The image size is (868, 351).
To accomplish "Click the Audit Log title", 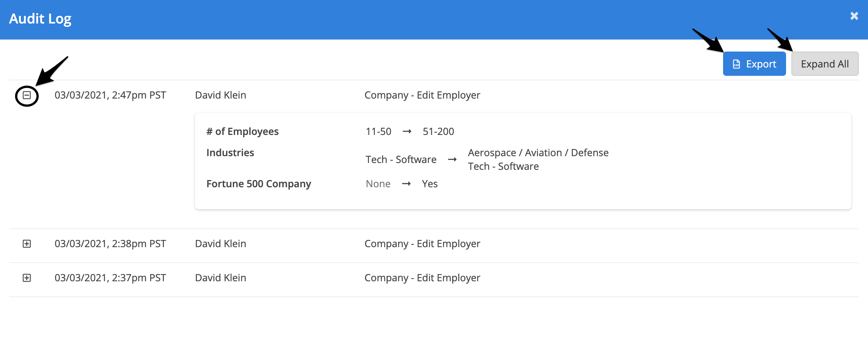I will pyautogui.click(x=40, y=19).
